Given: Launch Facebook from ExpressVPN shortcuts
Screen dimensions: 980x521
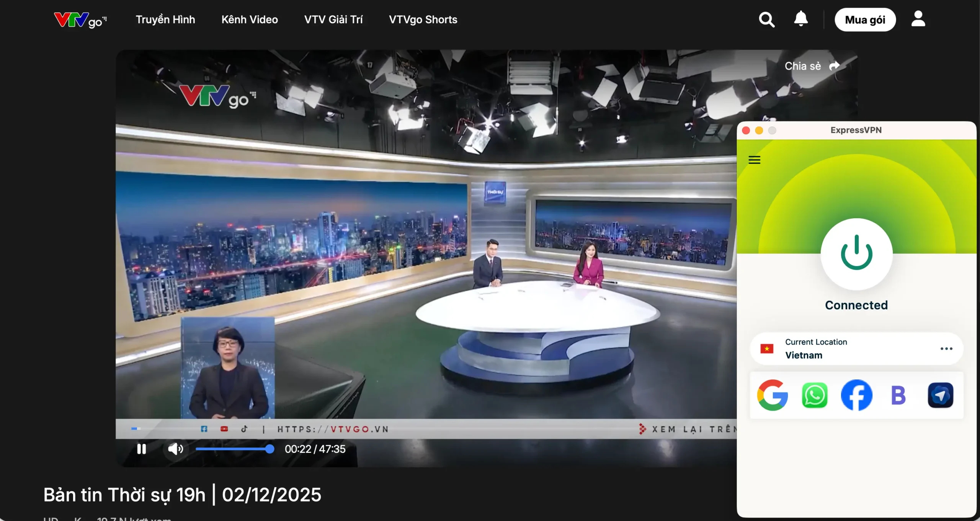Looking at the screenshot, I should tap(857, 395).
